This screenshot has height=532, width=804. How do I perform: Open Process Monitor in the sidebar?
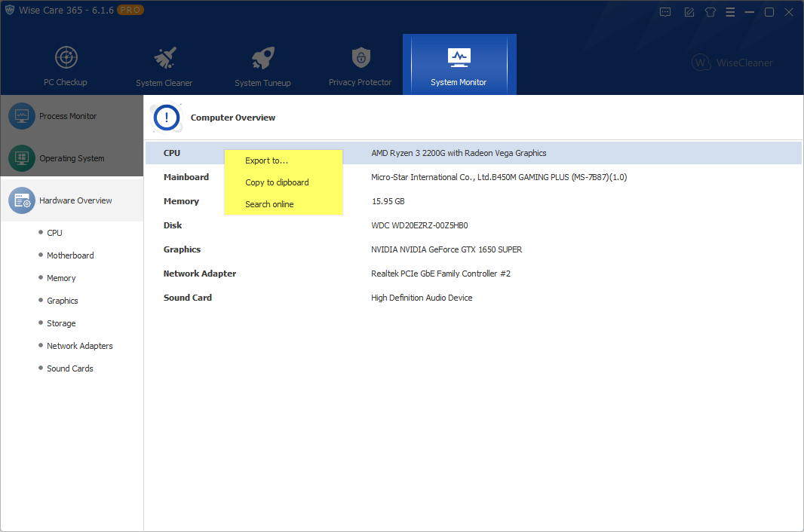pos(72,116)
